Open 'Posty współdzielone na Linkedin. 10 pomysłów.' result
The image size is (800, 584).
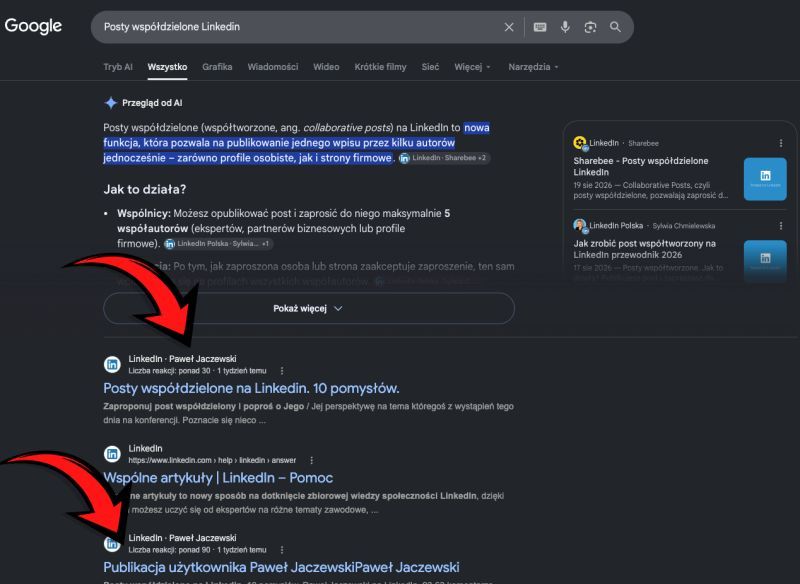click(251, 388)
